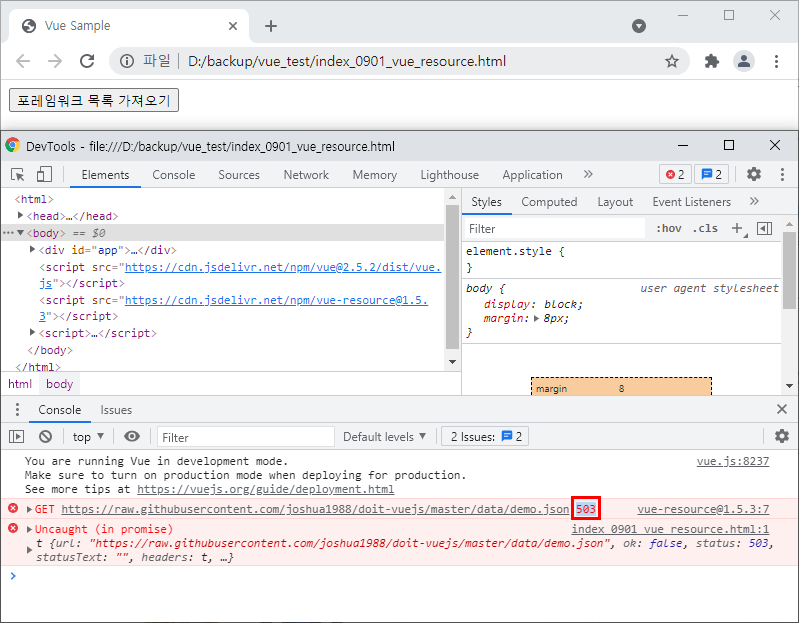Expand the div id=app node
799x623 pixels.
[32, 249]
